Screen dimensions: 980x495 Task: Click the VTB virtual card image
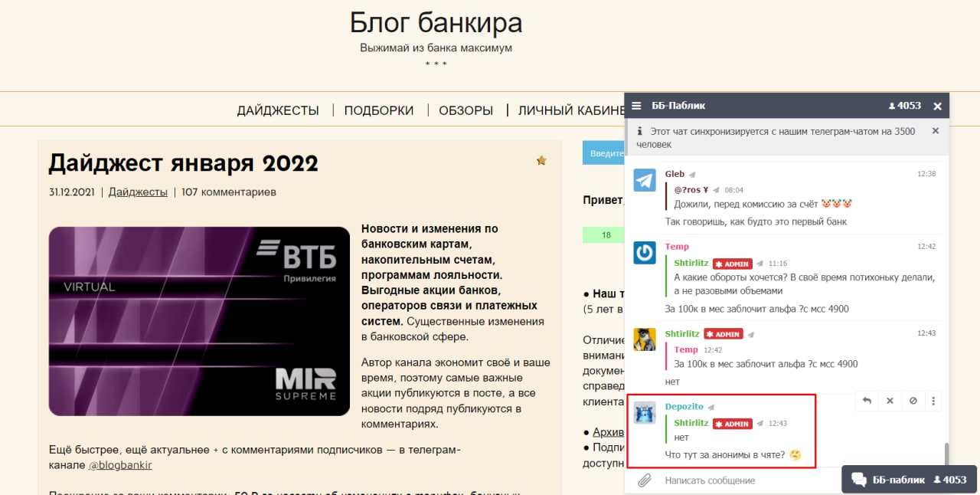tap(199, 321)
